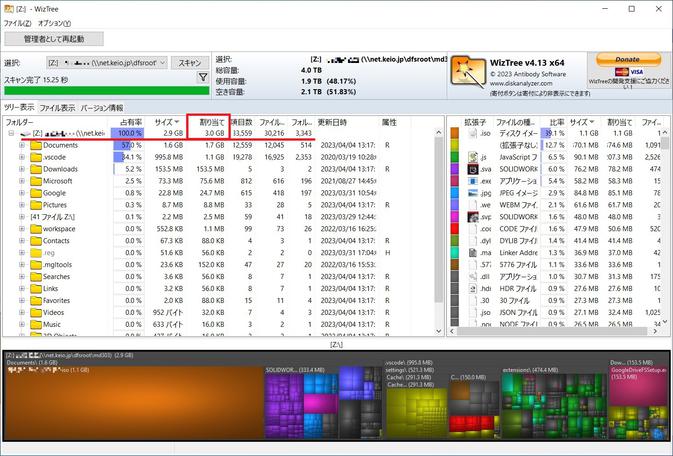
Task: Click the Donate button
Action: (627, 60)
